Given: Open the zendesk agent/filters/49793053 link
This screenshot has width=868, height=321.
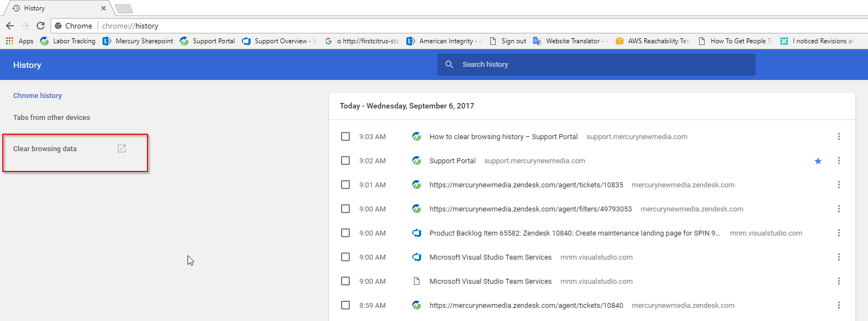Looking at the screenshot, I should pyautogui.click(x=531, y=209).
